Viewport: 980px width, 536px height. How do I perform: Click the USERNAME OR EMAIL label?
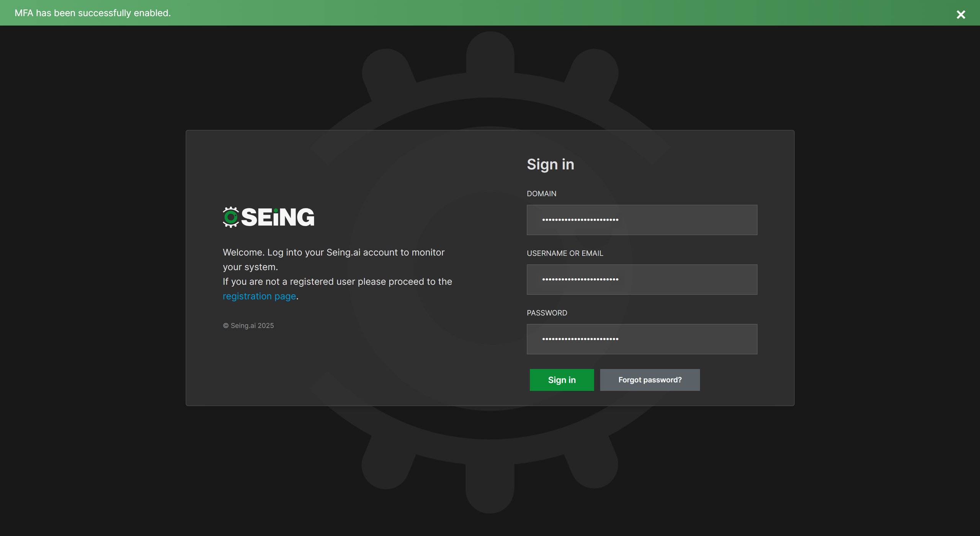[x=565, y=253]
